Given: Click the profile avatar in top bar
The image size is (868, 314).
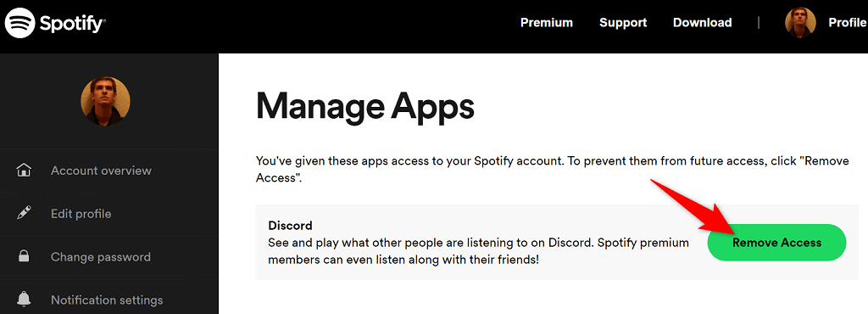Looking at the screenshot, I should [x=800, y=23].
